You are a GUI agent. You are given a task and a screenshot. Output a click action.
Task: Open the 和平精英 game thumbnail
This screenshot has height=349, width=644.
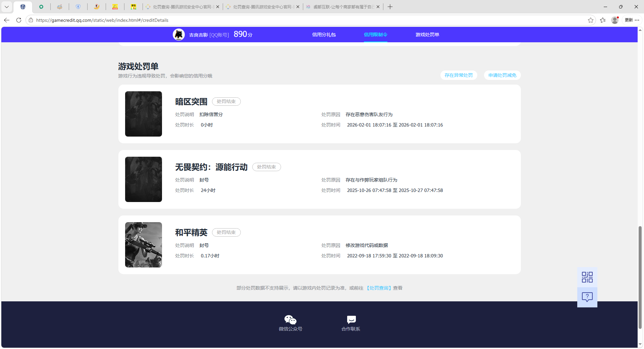pyautogui.click(x=144, y=245)
